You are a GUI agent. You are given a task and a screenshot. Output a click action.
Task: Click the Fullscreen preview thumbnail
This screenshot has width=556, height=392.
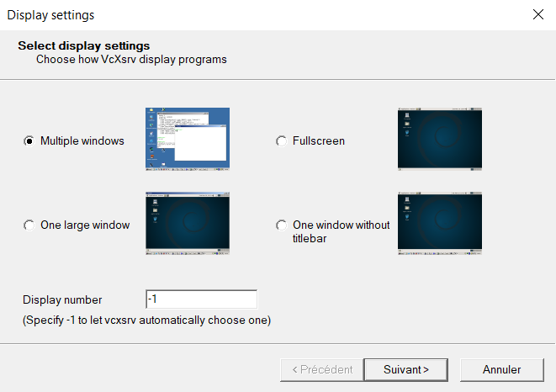[x=439, y=139]
